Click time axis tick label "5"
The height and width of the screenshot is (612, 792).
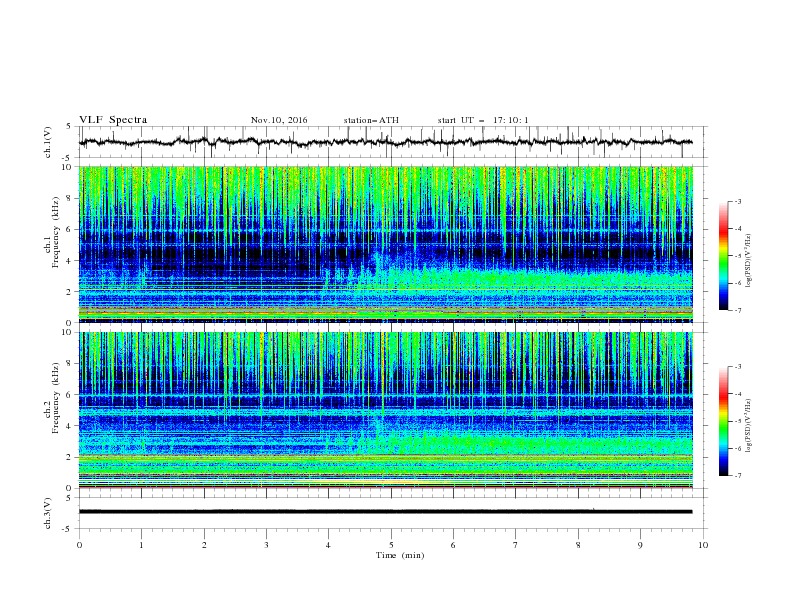[x=391, y=545]
